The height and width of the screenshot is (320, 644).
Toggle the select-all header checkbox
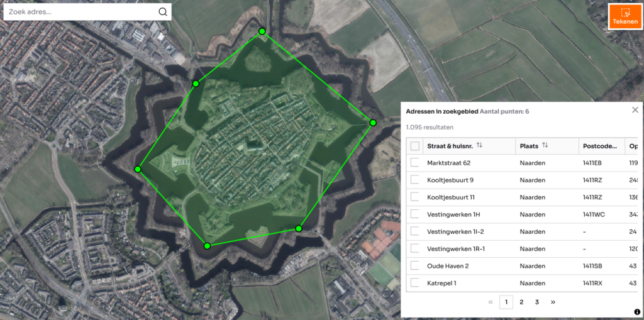pyautogui.click(x=415, y=146)
